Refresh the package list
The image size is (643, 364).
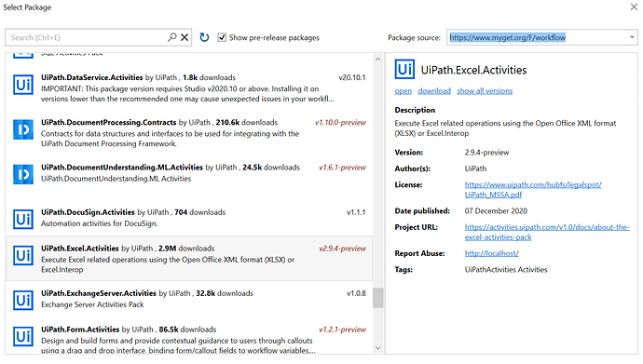pos(204,37)
